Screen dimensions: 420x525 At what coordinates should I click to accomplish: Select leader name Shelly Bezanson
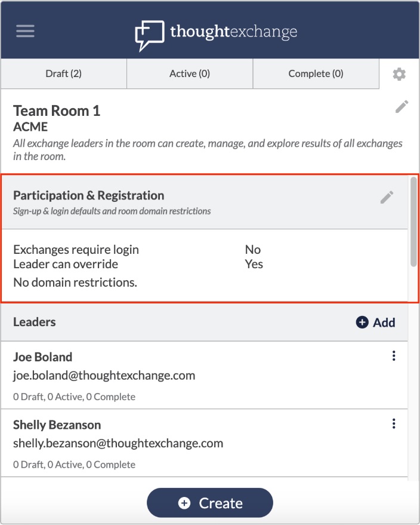pos(57,425)
